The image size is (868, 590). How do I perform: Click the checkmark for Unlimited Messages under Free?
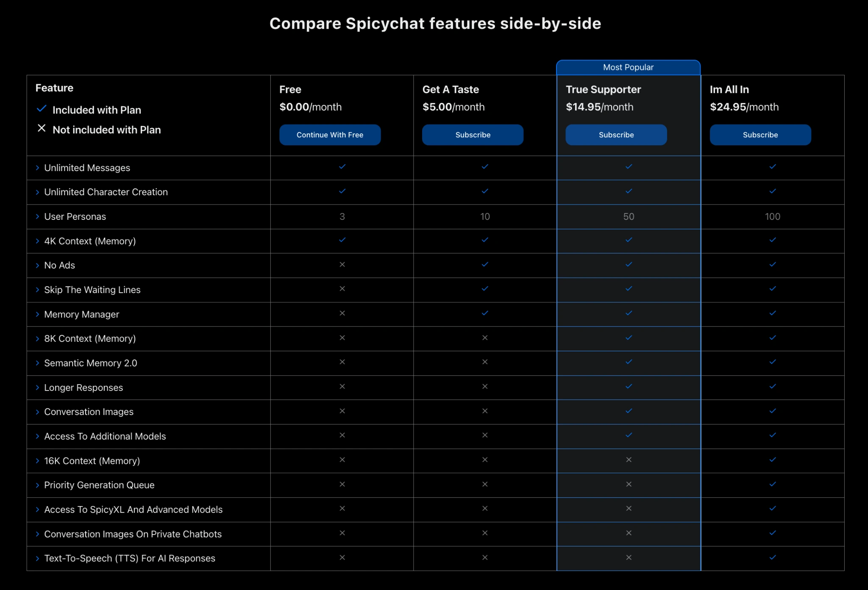point(342,167)
